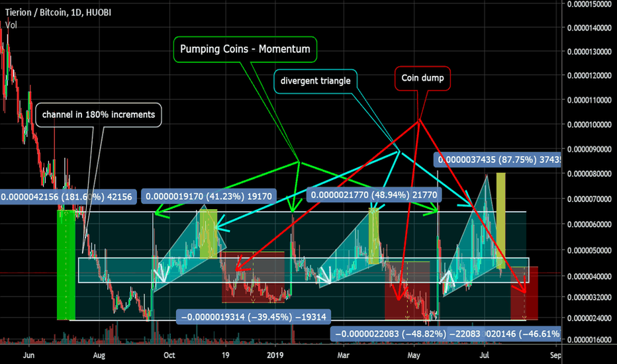Click the Vol indicator label
The height and width of the screenshot is (364, 617).
(x=11, y=24)
